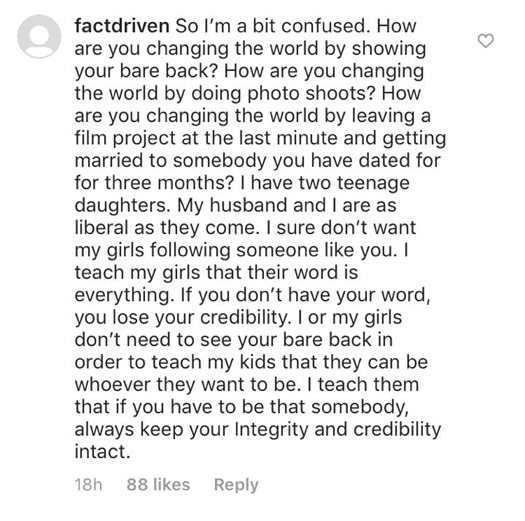Click the final word 'intact.'
This screenshot has width=525, height=521.
[x=102, y=452]
